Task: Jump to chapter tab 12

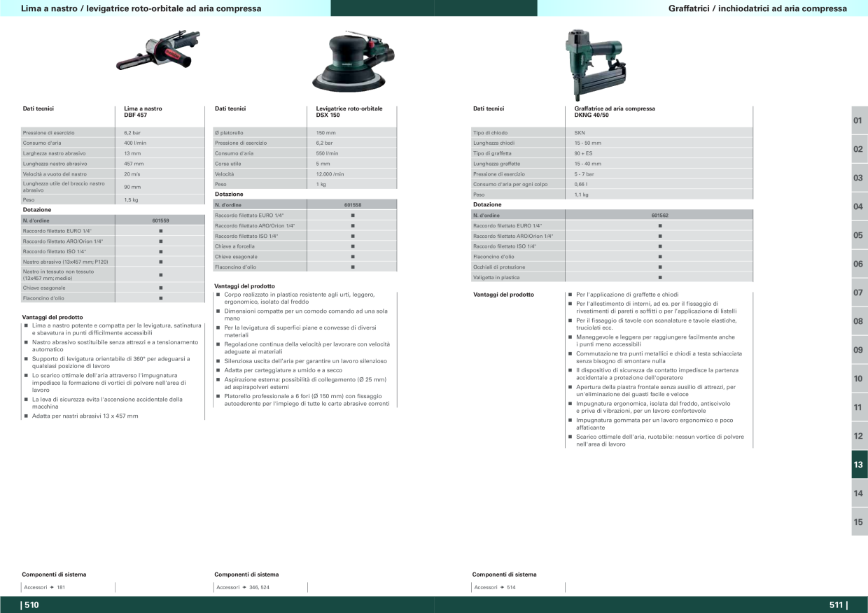Action: [x=860, y=436]
